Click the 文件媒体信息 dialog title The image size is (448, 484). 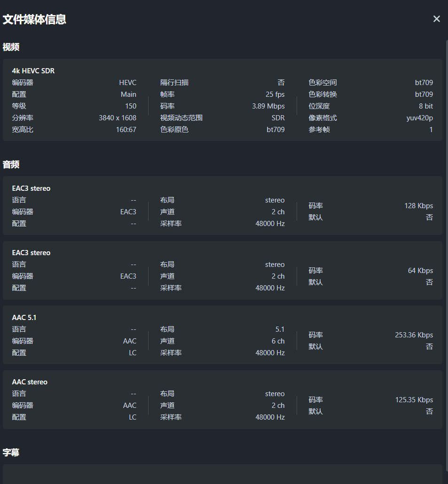point(34,19)
